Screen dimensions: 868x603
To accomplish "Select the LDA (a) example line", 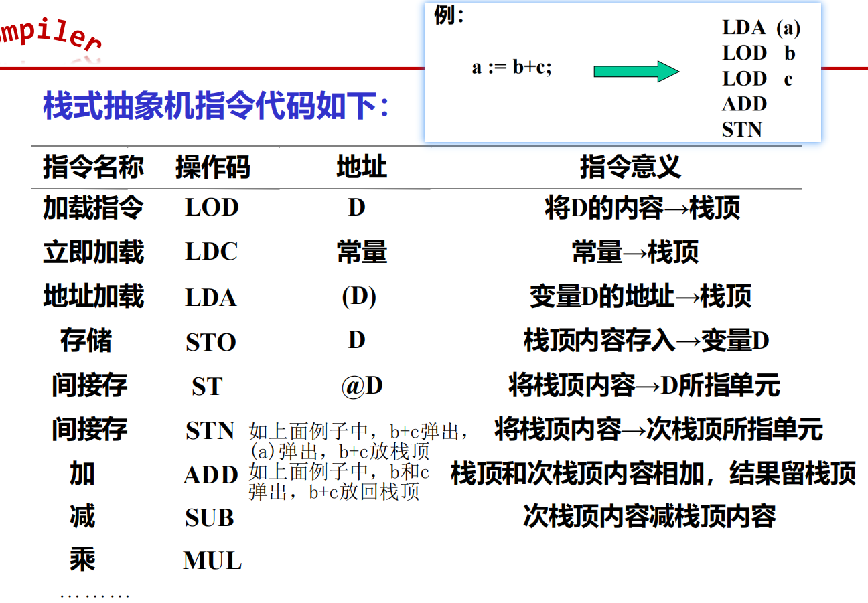I will [x=761, y=27].
